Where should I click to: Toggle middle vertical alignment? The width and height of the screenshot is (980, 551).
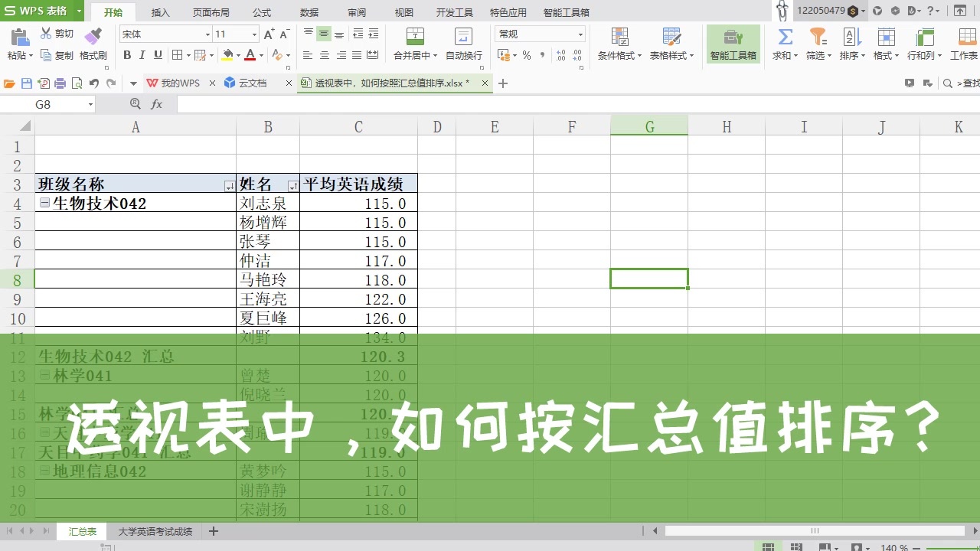[324, 34]
